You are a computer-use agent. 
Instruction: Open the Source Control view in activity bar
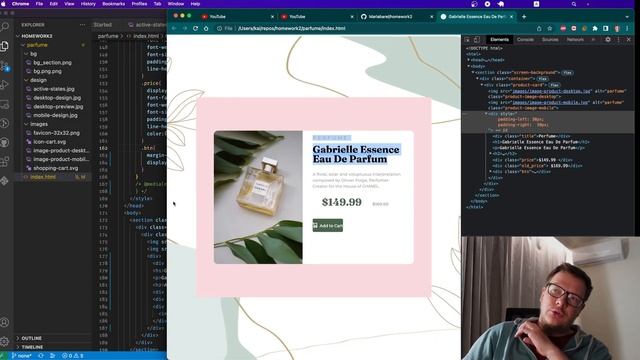pos(5,65)
